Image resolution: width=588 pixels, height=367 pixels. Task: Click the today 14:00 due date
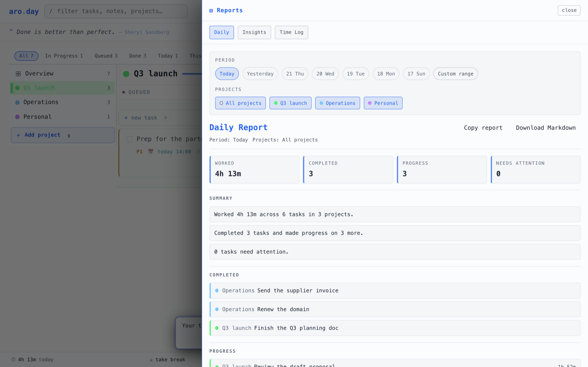(x=174, y=152)
